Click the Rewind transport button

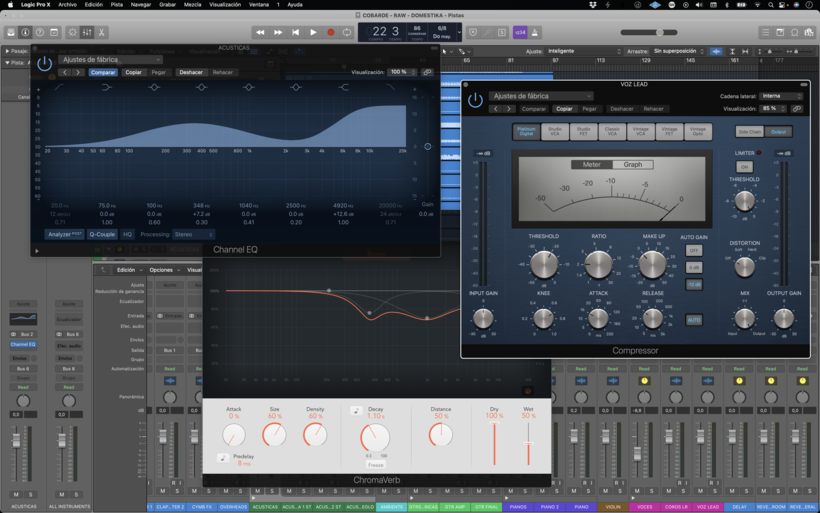260,32
